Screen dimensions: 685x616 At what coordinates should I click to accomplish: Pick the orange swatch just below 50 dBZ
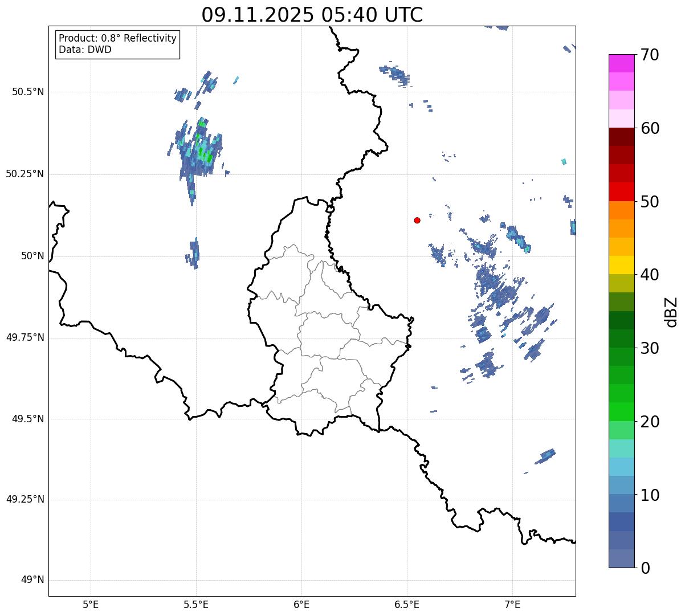[x=621, y=210]
